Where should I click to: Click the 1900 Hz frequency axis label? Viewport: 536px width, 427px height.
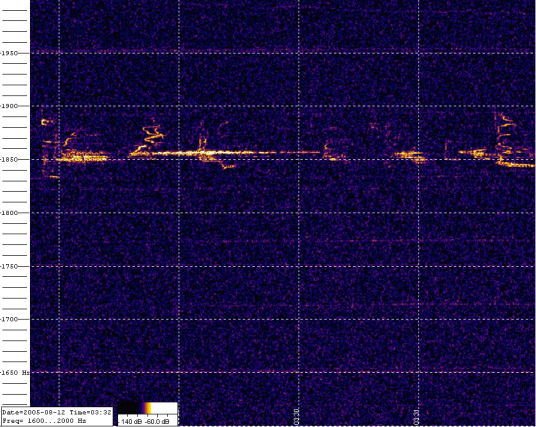(x=10, y=106)
